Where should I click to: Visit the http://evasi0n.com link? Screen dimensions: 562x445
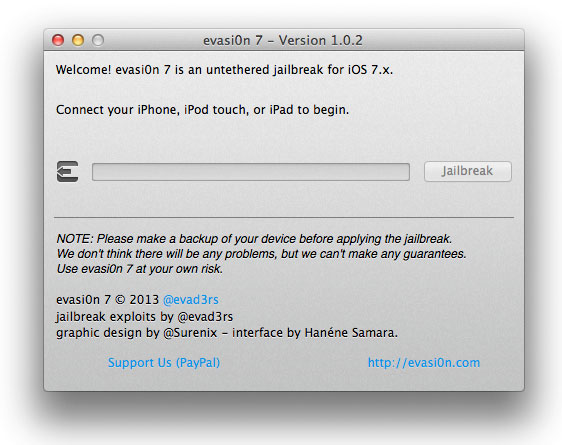pyautogui.click(x=424, y=363)
